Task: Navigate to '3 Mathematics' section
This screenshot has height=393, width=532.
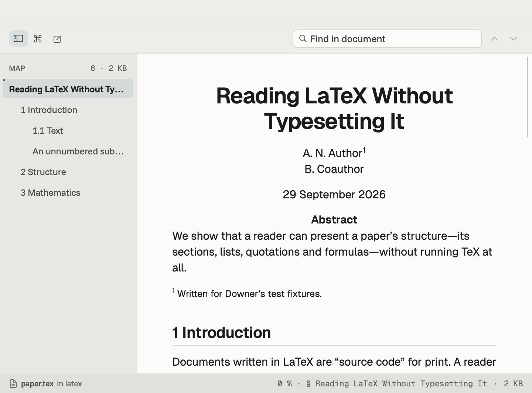Action: [x=68, y=192]
